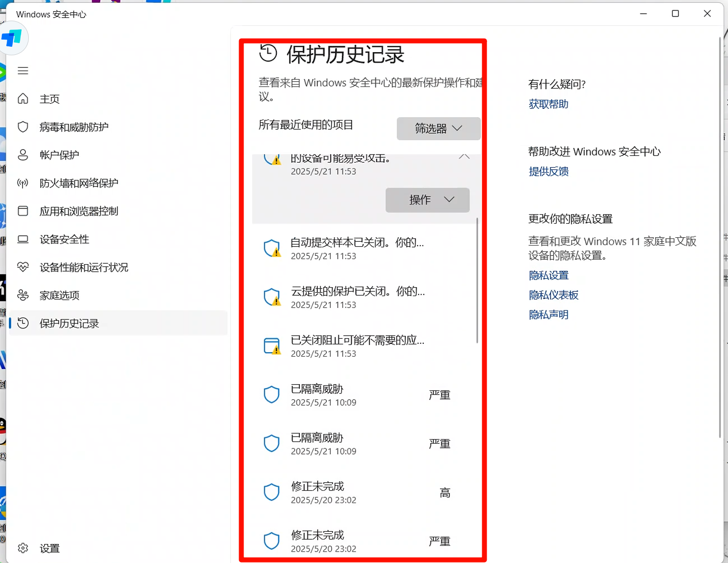Click 提供反馈 link
The width and height of the screenshot is (728, 563).
pyautogui.click(x=548, y=171)
